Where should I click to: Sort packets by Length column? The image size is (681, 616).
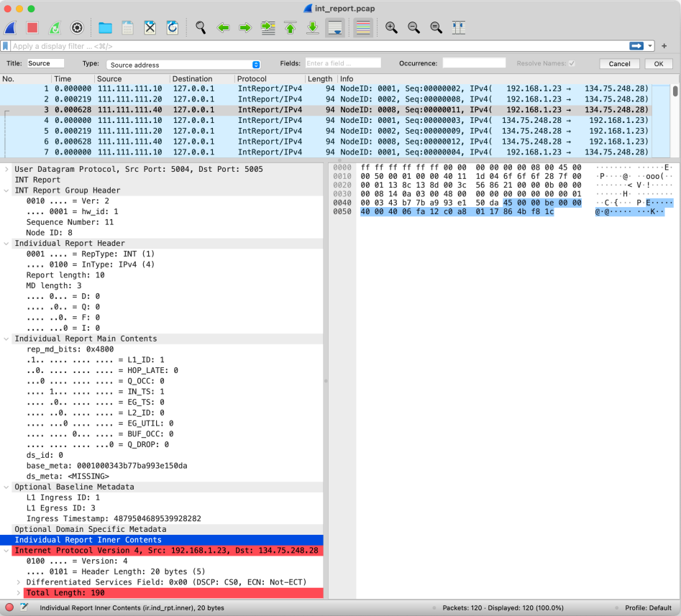tap(321, 79)
